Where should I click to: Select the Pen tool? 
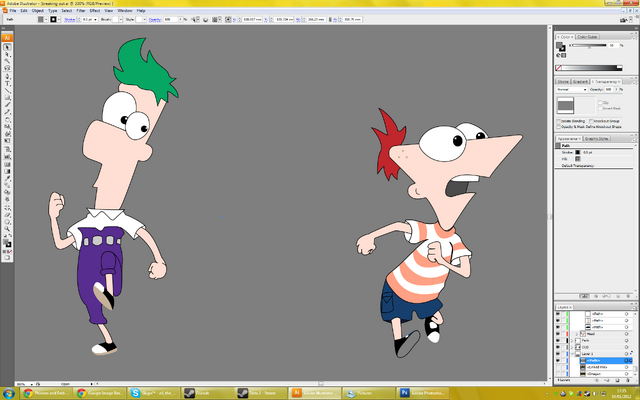point(7,76)
